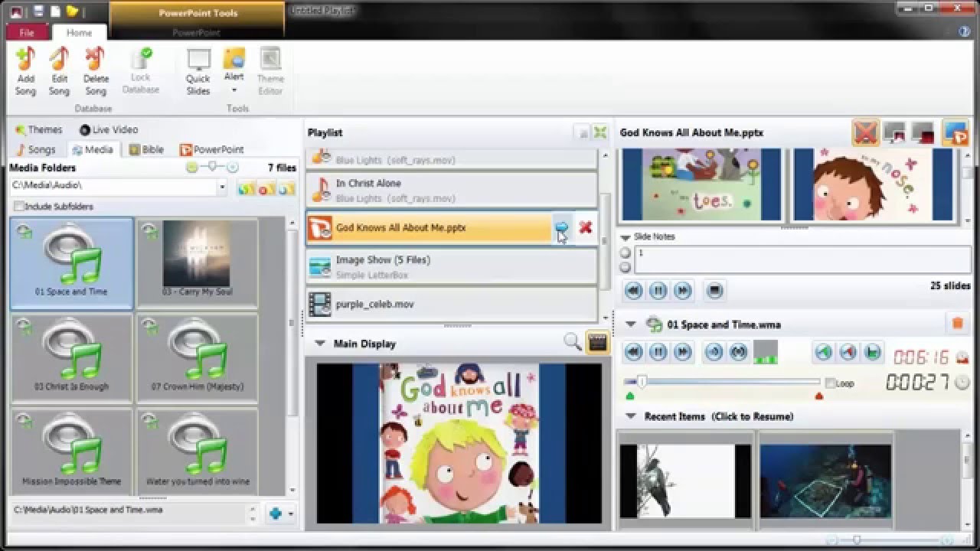Click the orange trash icon for the audio

point(957,324)
